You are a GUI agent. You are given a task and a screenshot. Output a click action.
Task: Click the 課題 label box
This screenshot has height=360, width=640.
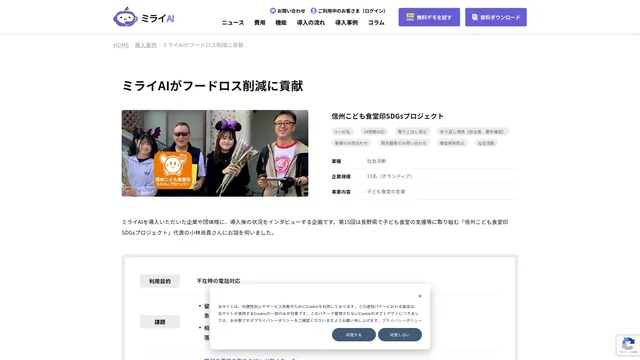tap(160, 322)
